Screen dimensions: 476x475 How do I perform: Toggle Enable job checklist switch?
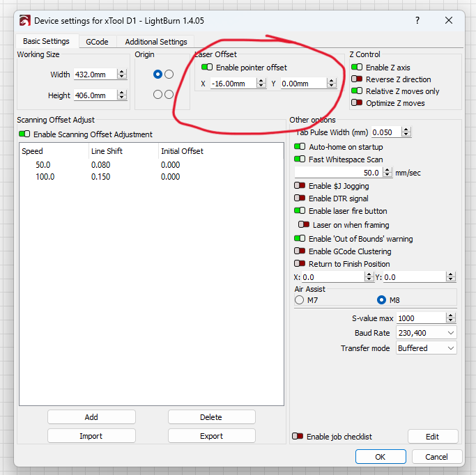click(298, 436)
